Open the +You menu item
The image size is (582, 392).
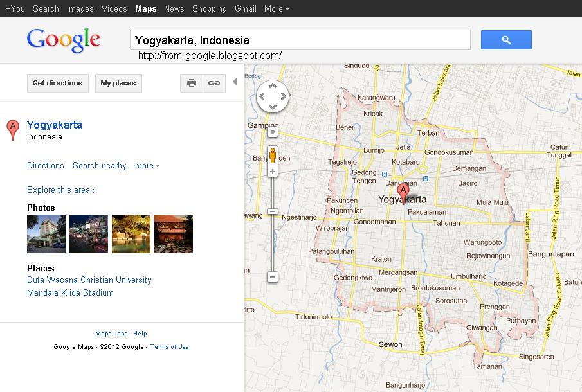pyautogui.click(x=15, y=8)
